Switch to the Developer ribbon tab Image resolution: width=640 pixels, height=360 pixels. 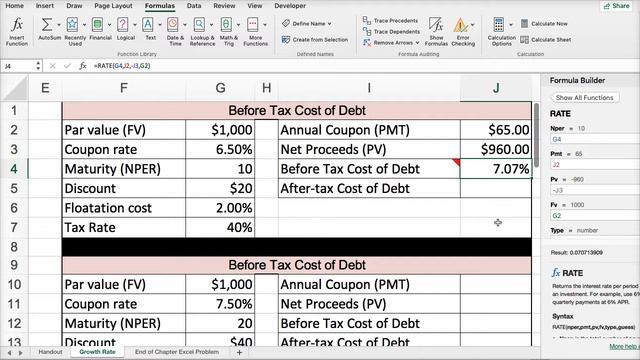pyautogui.click(x=290, y=6)
